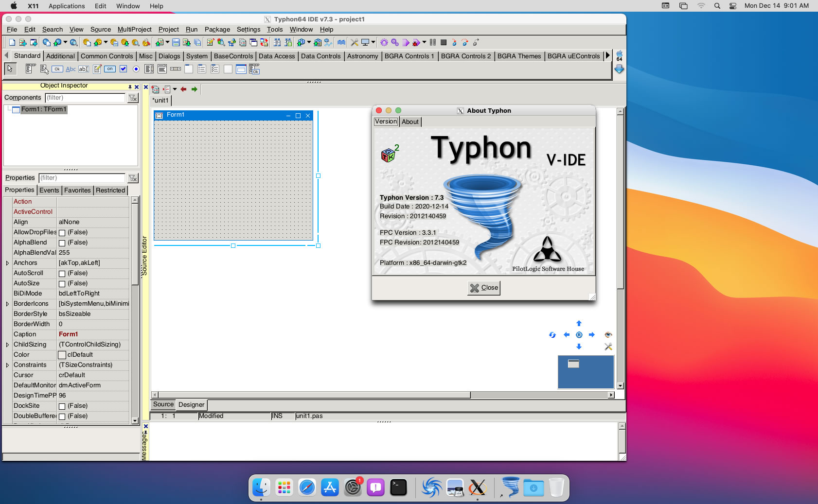Click the properties filter toggle button
The image size is (818, 504).
click(x=133, y=178)
